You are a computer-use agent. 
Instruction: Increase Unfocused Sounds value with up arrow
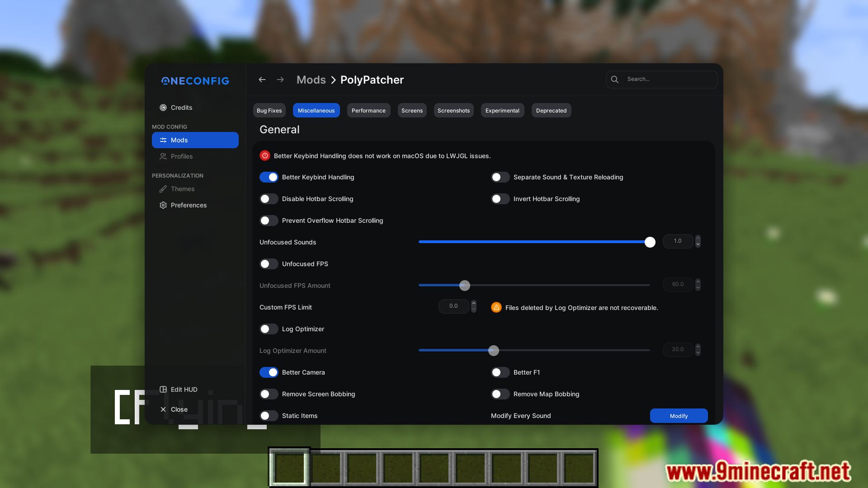698,238
